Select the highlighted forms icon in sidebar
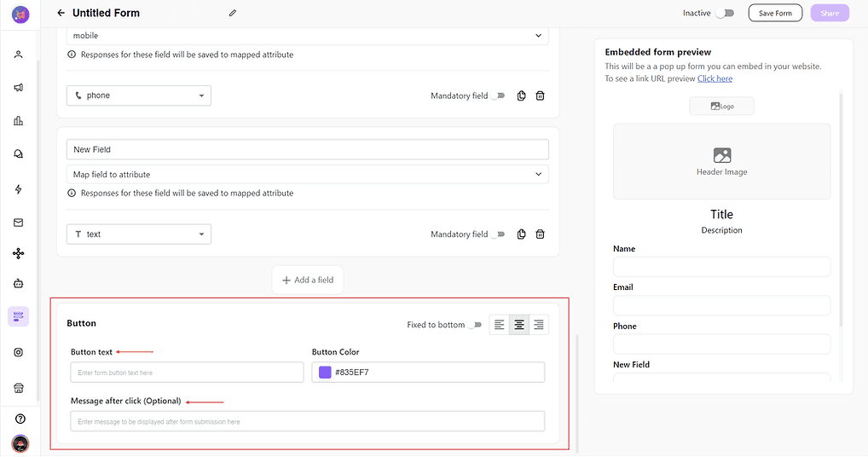868x457 pixels. tap(18, 316)
